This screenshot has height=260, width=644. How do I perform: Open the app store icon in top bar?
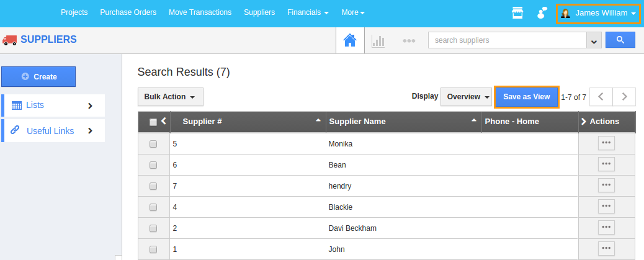point(517,13)
